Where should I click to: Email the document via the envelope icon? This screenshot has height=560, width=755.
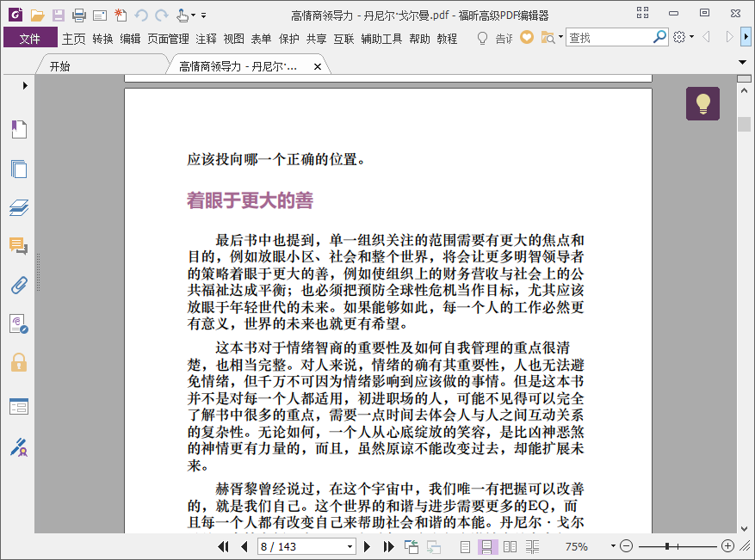click(100, 15)
